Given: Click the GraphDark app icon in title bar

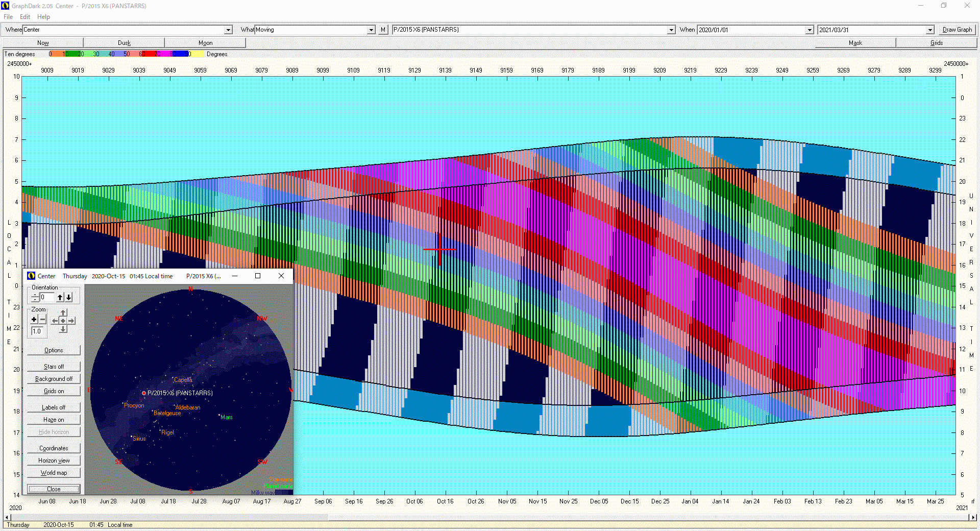Looking at the screenshot, I should 6,6.
